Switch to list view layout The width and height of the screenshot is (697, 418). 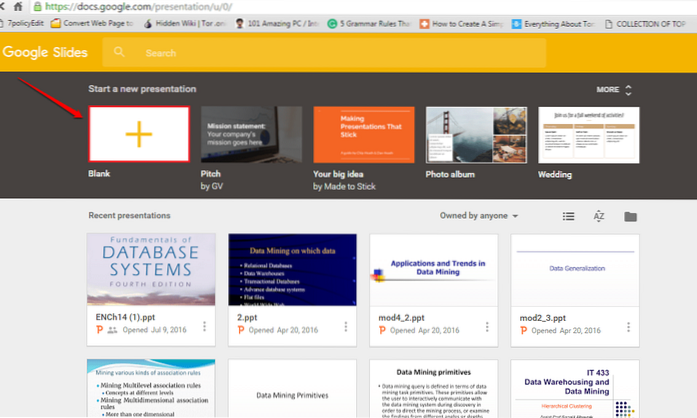[x=569, y=216]
